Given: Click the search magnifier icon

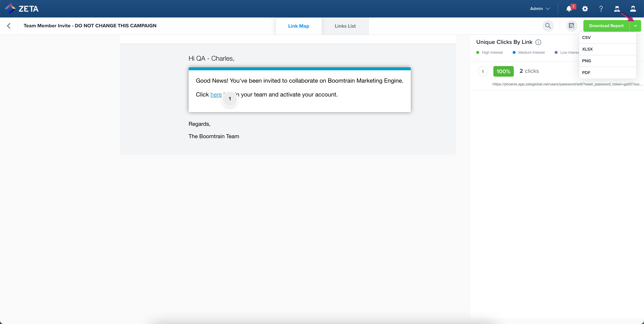Looking at the screenshot, I should click(548, 26).
